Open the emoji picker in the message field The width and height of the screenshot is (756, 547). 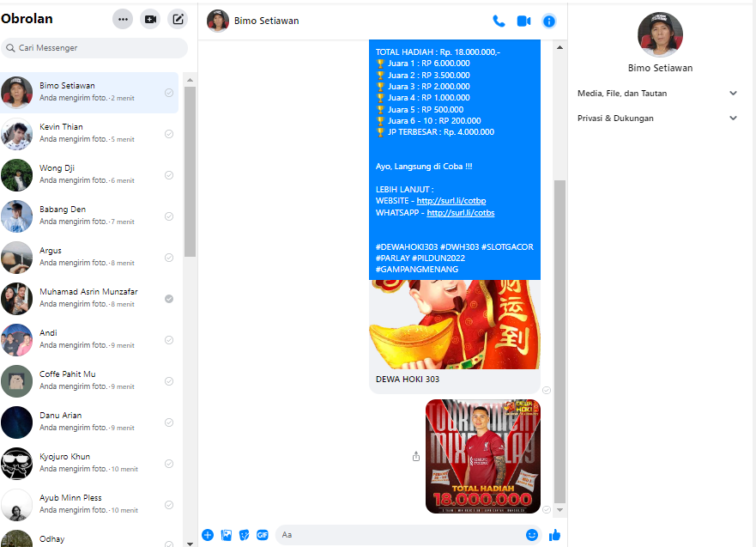coord(532,535)
